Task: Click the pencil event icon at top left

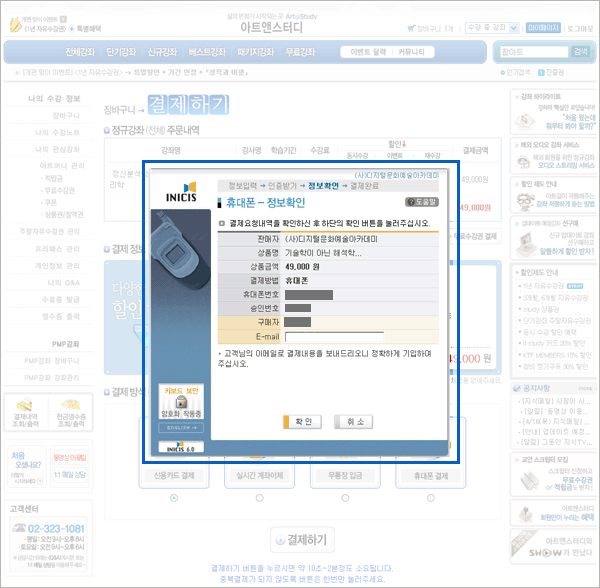Action: click(15, 24)
